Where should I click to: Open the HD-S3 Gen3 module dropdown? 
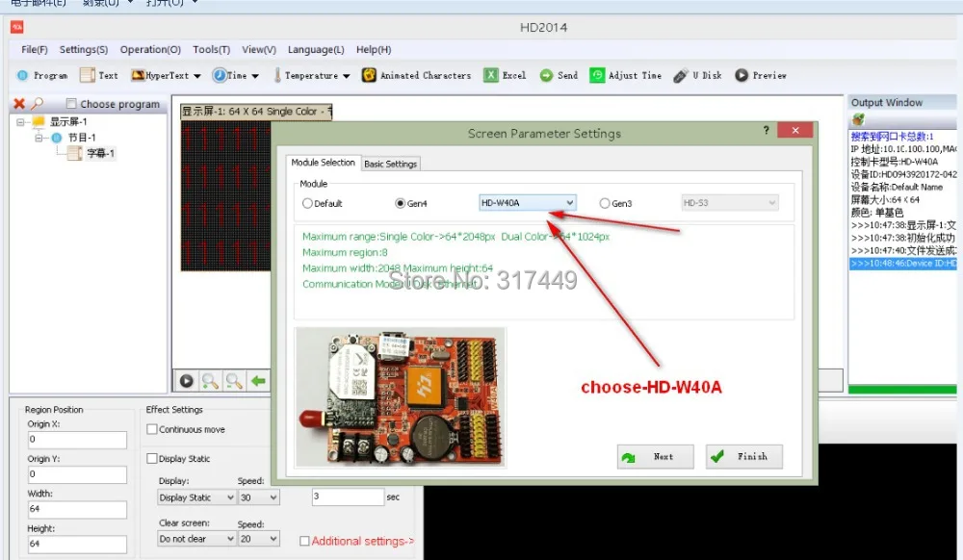click(x=730, y=202)
